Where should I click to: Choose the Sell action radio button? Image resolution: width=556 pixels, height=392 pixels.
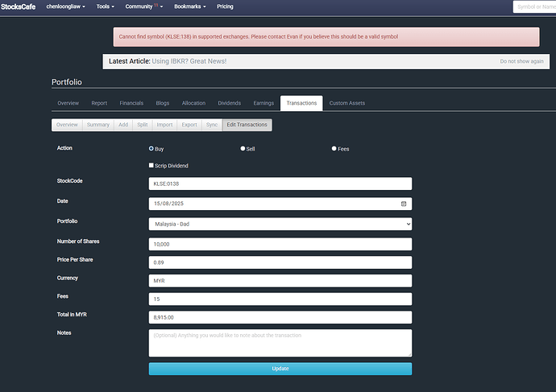click(x=243, y=149)
